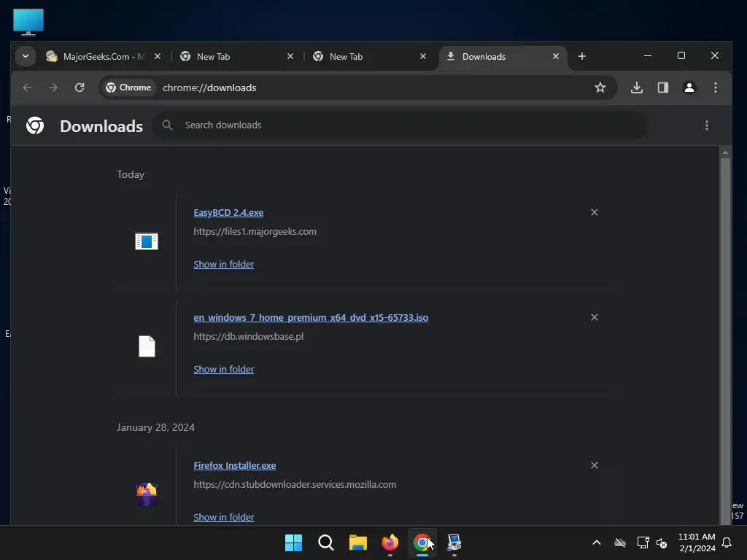Expand the hidden system tray icons

tap(596, 542)
